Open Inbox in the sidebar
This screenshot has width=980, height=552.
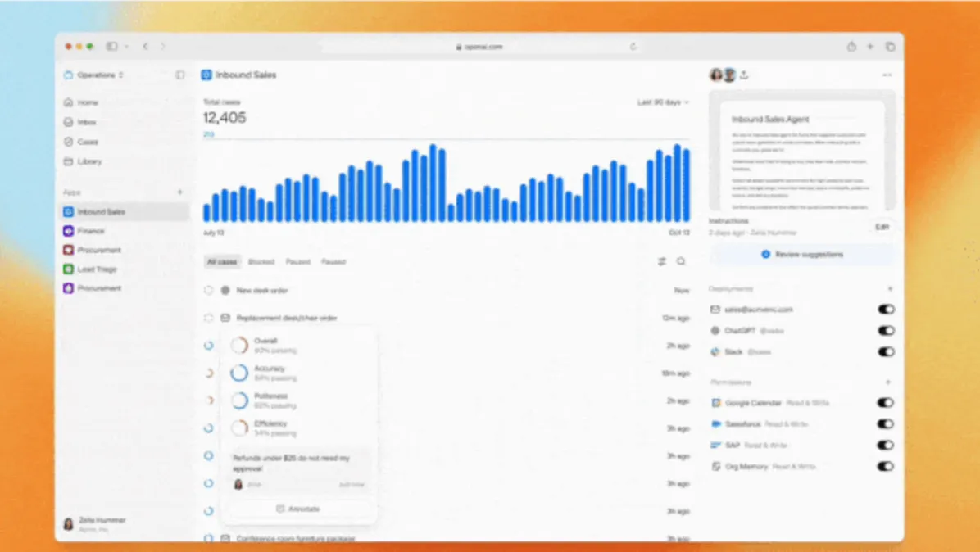[x=80, y=122]
